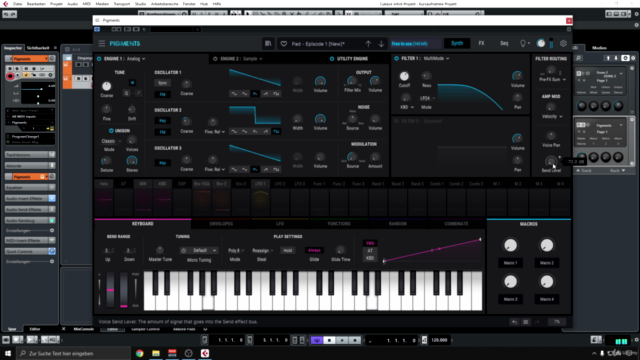Select sawtooth waveform for Oscillator 1
This screenshot has width=640, height=360.
point(255,93)
